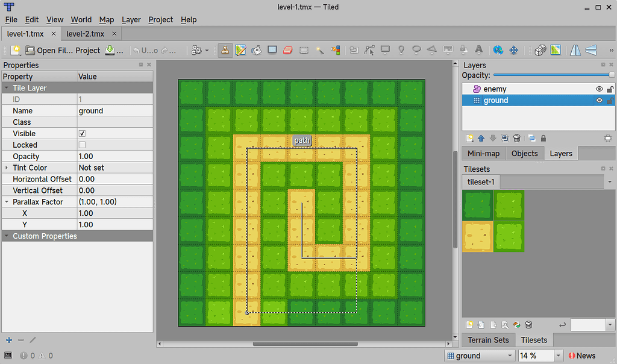This screenshot has height=364, width=617.
Task: Lock the ground layer
Action: 610,100
